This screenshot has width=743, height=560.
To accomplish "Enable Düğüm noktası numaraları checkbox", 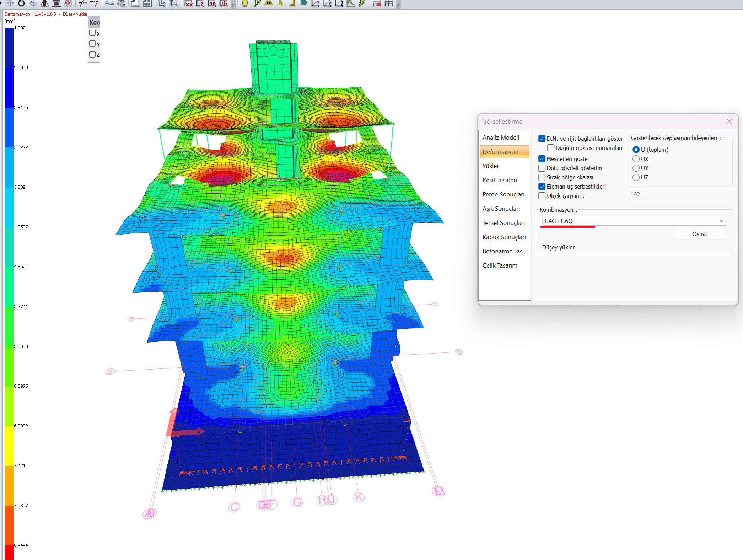I will pos(551,148).
